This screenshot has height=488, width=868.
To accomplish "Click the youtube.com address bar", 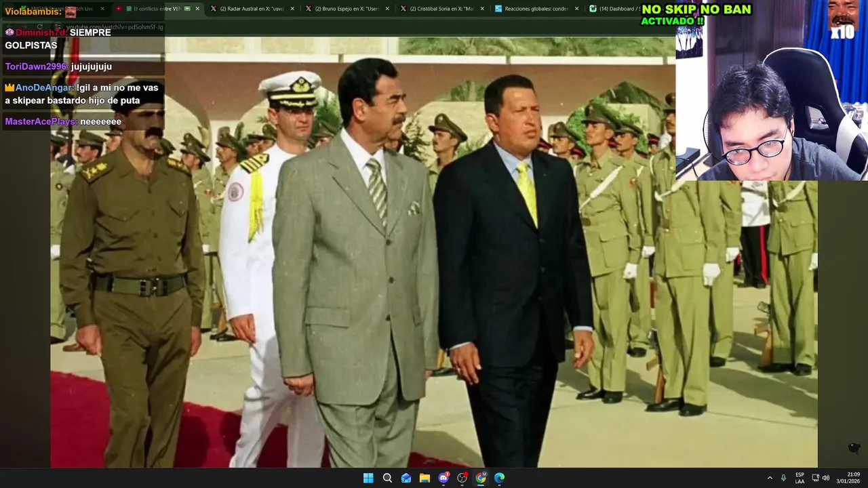I will pyautogui.click(x=114, y=26).
